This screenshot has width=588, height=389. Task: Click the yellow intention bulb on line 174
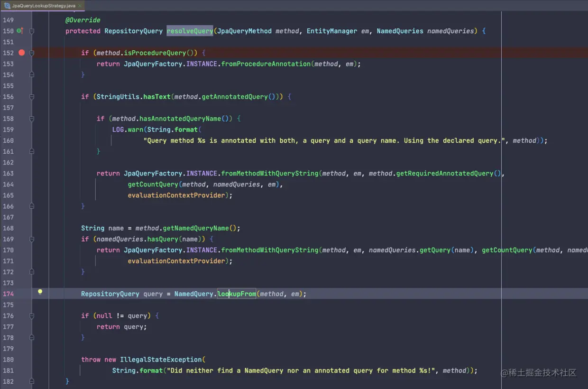40,293
